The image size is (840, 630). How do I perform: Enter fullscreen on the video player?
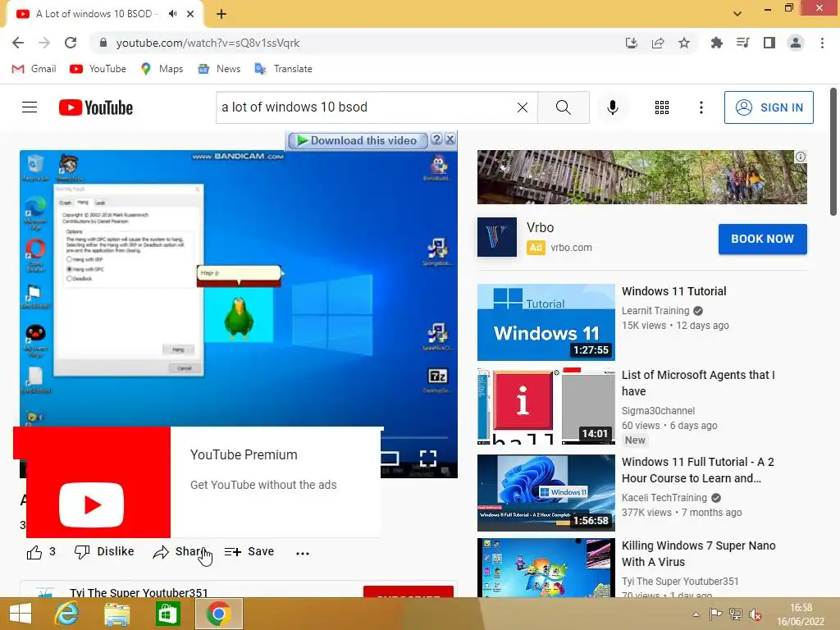428,459
